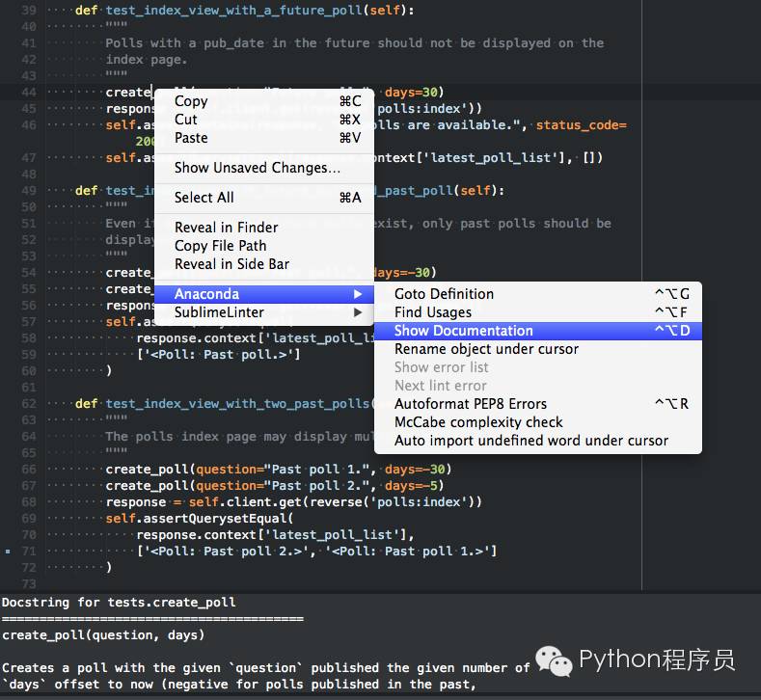Screen dimensions: 761x700
Task: Select Reveal in Finder
Action: [264, 228]
